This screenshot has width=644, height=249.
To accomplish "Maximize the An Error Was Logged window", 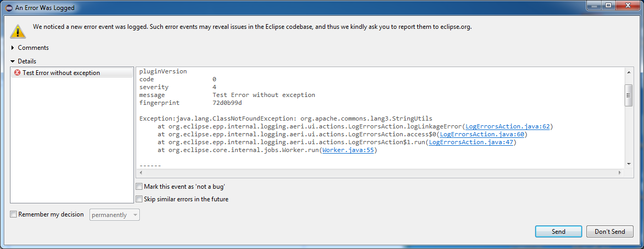I will coord(608,5).
